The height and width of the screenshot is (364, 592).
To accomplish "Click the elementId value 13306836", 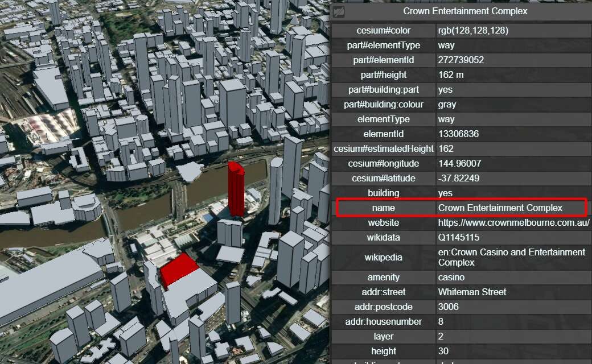I will coord(458,134).
